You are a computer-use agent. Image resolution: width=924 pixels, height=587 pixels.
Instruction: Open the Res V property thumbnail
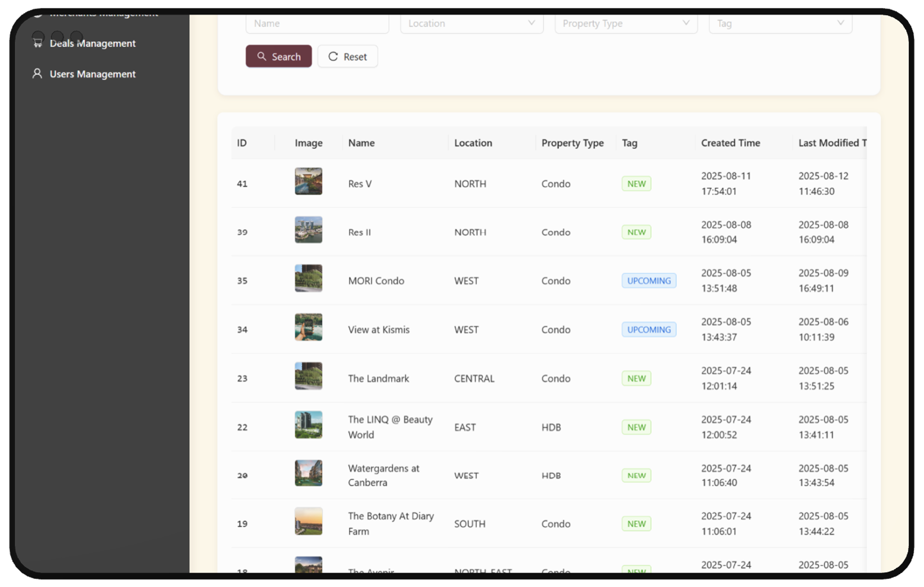tap(308, 181)
